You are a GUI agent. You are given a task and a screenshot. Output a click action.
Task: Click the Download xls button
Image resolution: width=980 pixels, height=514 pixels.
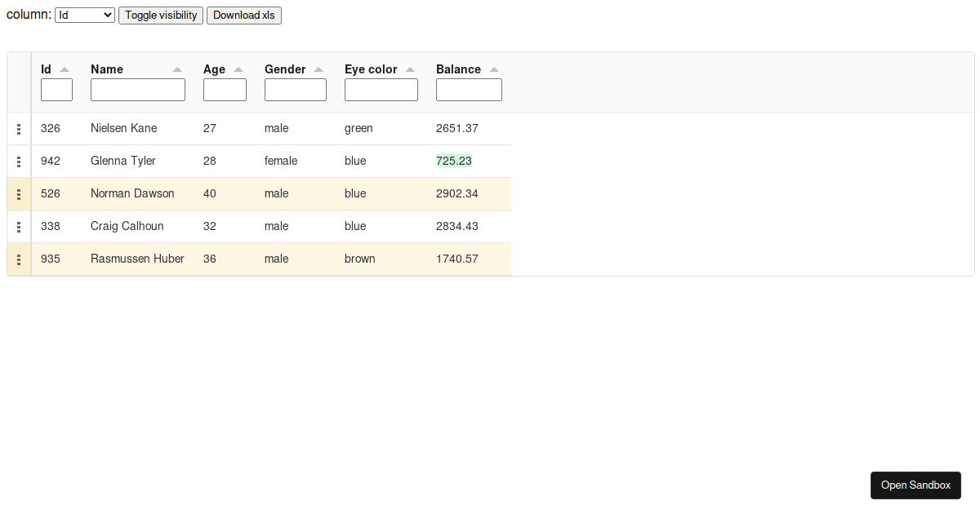coord(243,15)
